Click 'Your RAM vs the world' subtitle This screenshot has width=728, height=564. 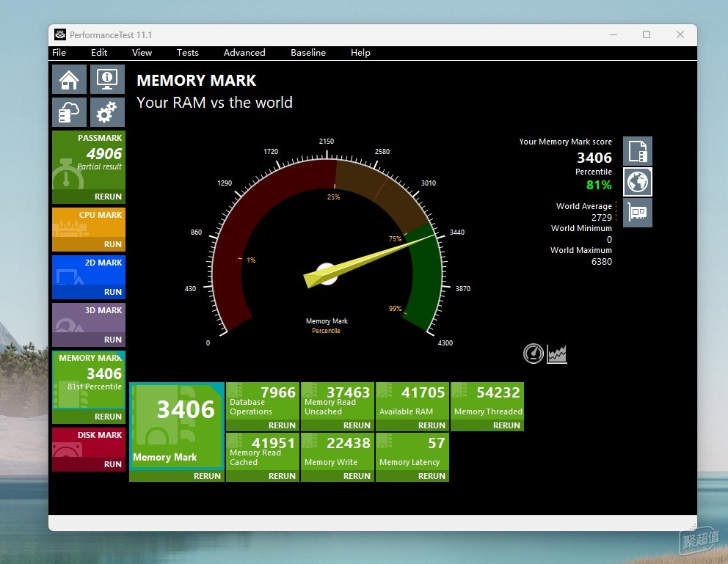tap(214, 103)
